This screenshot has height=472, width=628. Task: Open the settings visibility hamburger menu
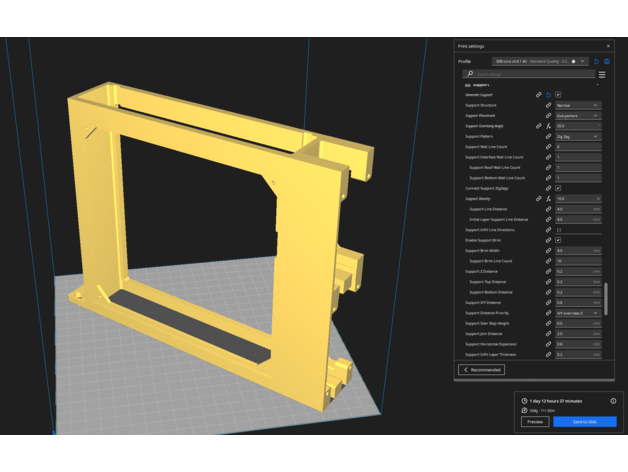[x=602, y=74]
